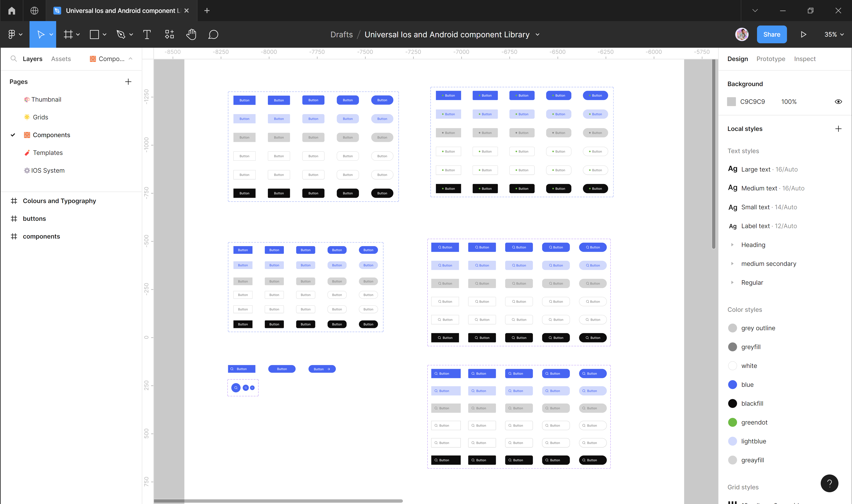Open a new tab with plus icon
Viewport: 852px width, 504px height.
207,10
